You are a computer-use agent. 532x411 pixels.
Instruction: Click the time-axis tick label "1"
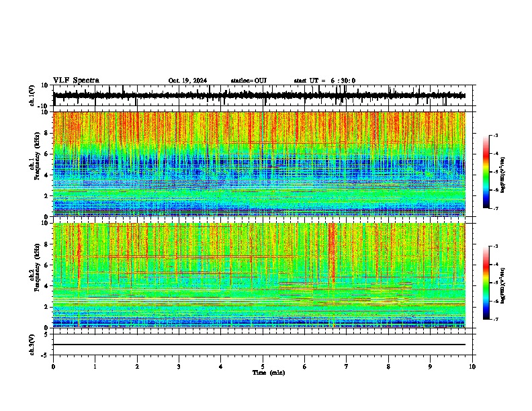click(95, 367)
